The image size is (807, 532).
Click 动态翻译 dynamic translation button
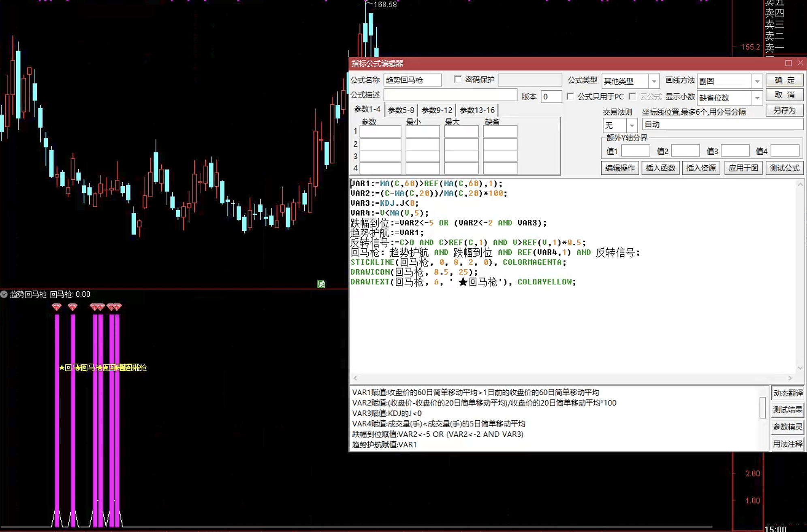click(x=788, y=393)
